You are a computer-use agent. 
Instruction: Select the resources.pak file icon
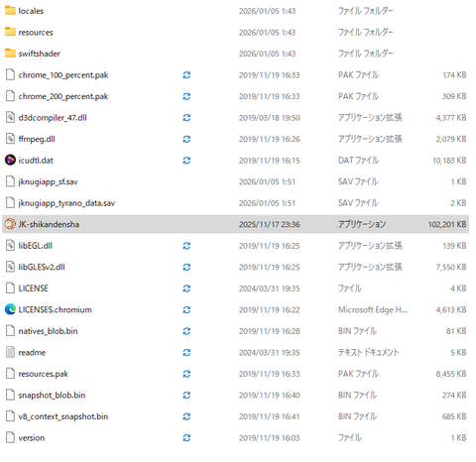point(10,374)
